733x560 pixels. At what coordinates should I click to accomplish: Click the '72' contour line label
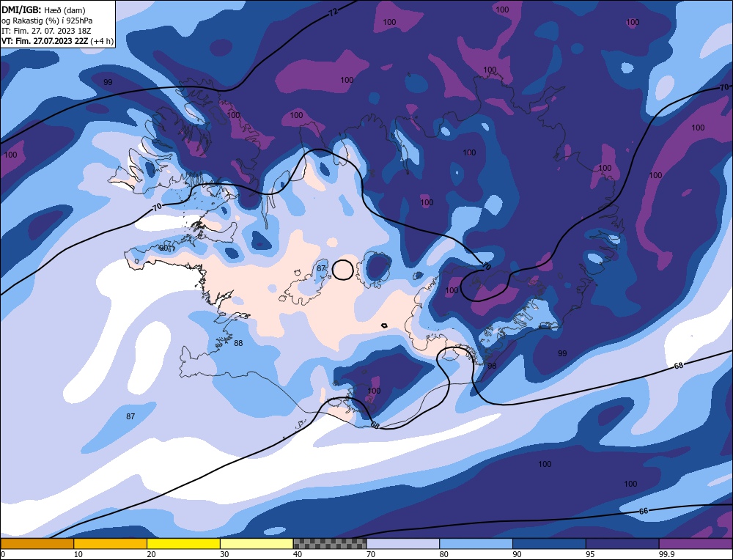point(332,12)
